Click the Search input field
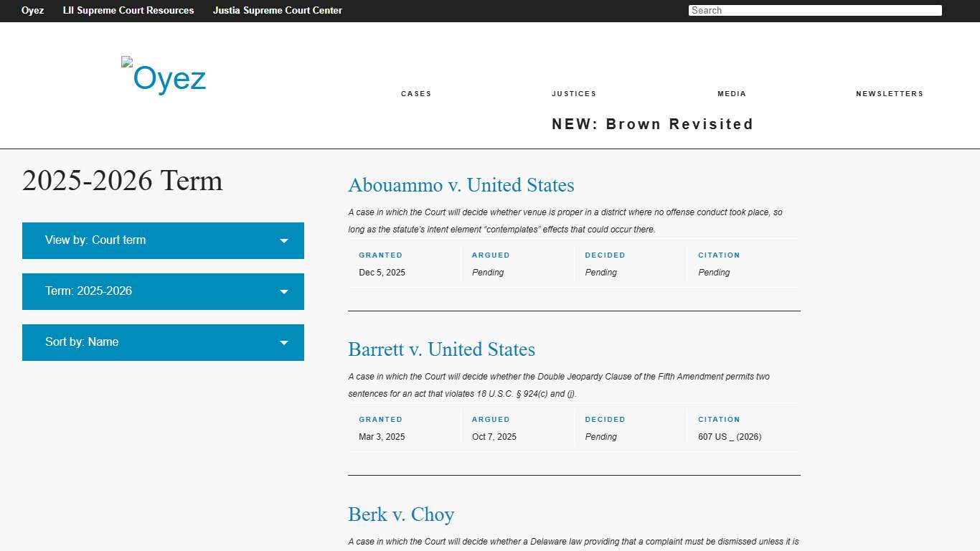The image size is (980, 551). (x=814, y=11)
